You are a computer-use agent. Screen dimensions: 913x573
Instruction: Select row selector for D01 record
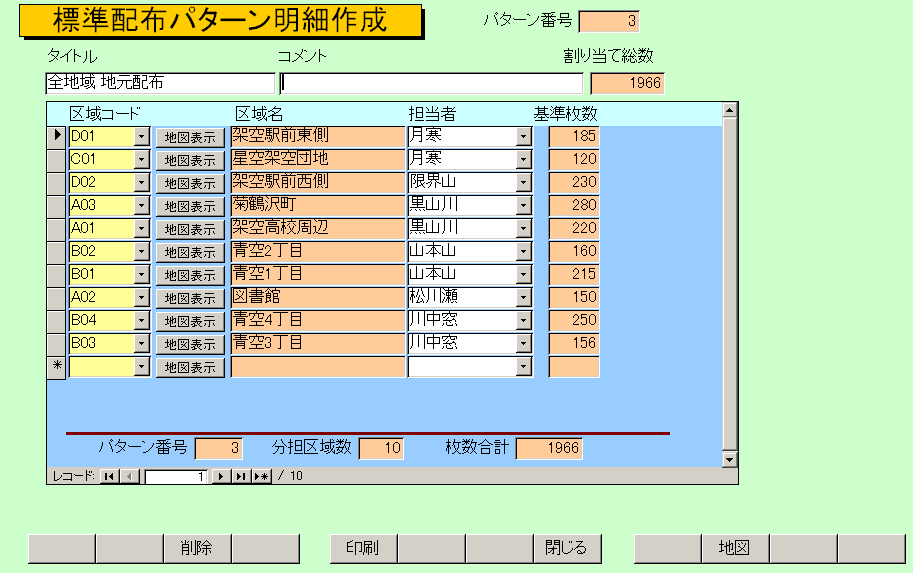coord(57,136)
